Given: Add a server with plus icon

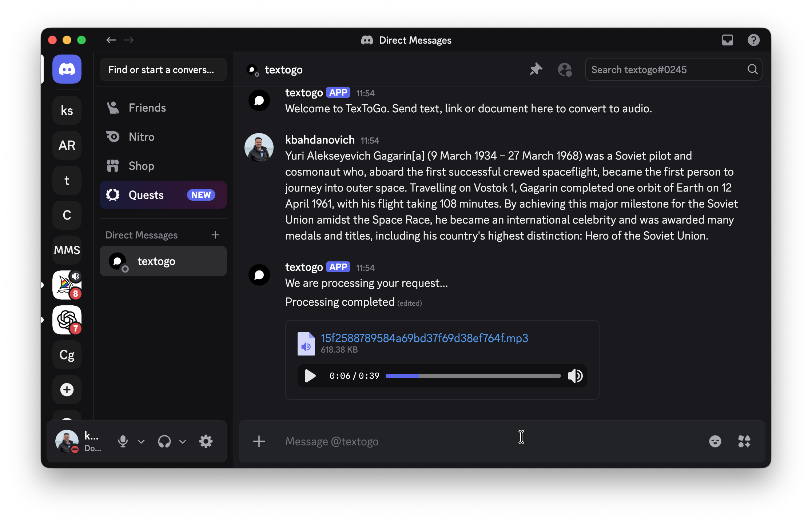Looking at the screenshot, I should click(67, 390).
